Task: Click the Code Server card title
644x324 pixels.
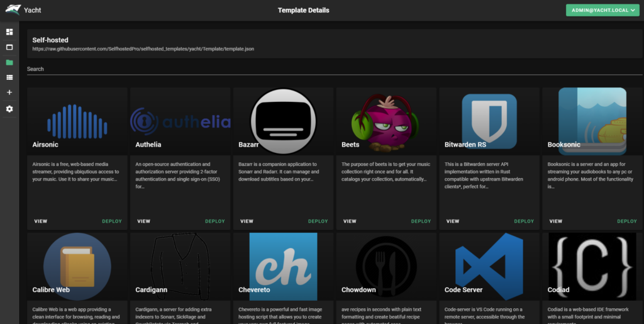Action: click(464, 289)
